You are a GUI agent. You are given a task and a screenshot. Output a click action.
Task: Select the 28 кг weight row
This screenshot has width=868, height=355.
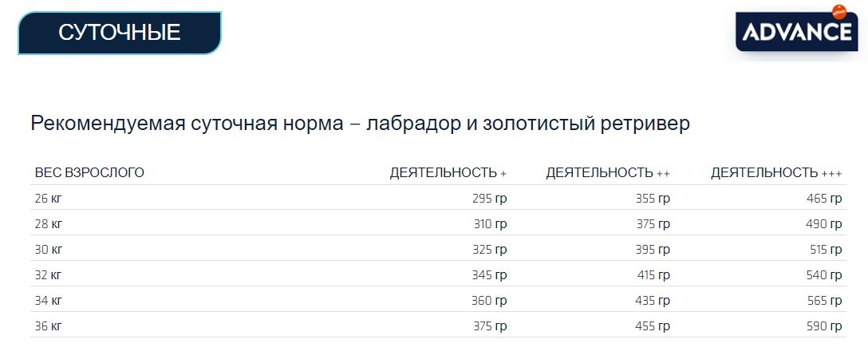pyautogui.click(x=48, y=224)
